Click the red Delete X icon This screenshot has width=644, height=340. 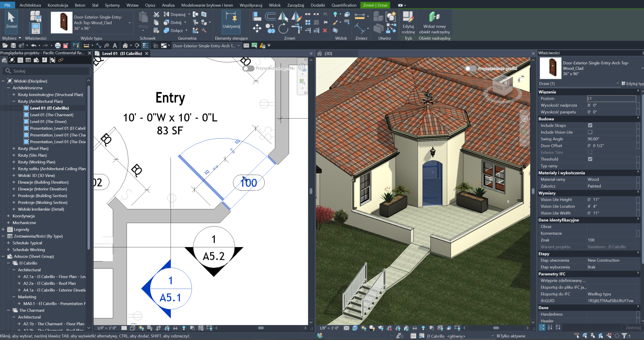click(325, 30)
